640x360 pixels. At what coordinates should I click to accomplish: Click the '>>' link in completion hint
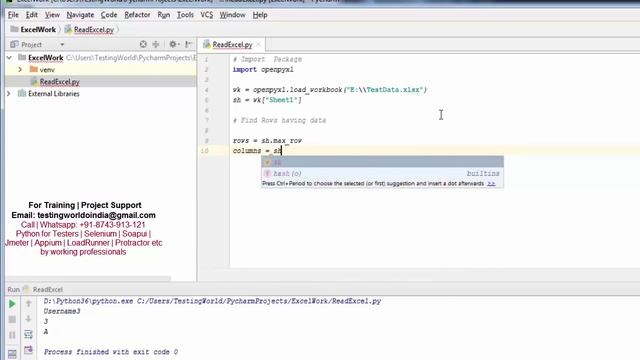491,184
